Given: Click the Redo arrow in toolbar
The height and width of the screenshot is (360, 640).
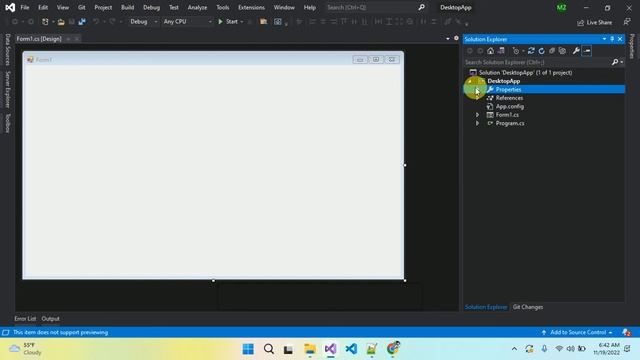Looking at the screenshot, I should pyautogui.click(x=112, y=22).
